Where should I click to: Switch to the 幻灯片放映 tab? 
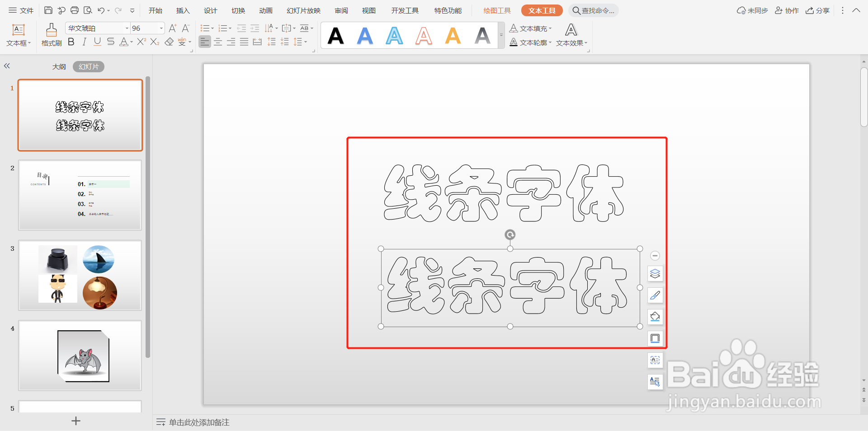click(303, 10)
